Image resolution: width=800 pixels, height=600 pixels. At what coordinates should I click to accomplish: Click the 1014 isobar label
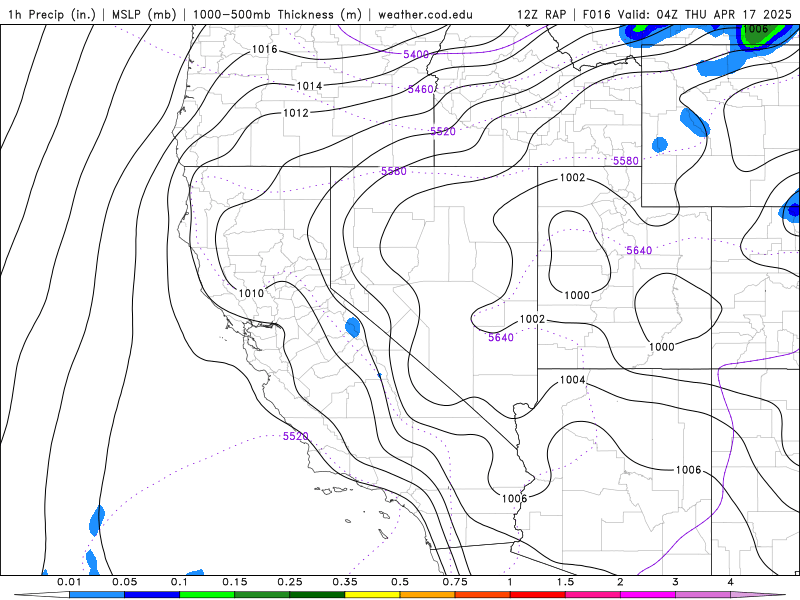309,86
